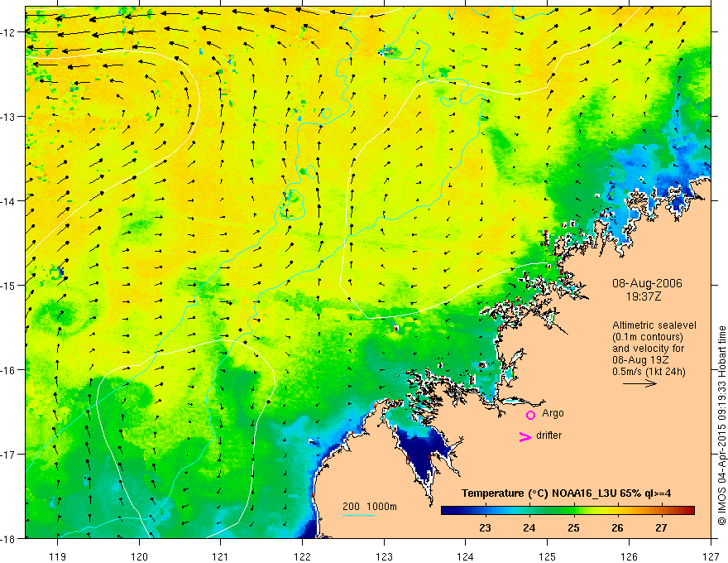Click the temperature color scale bar
This screenshot has width=728, height=563.
tap(568, 511)
